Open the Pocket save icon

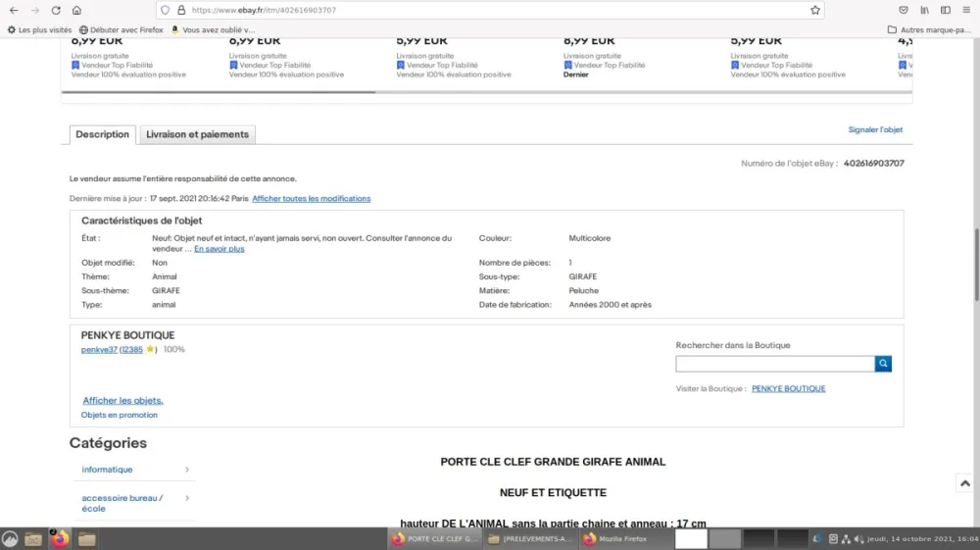[904, 10]
